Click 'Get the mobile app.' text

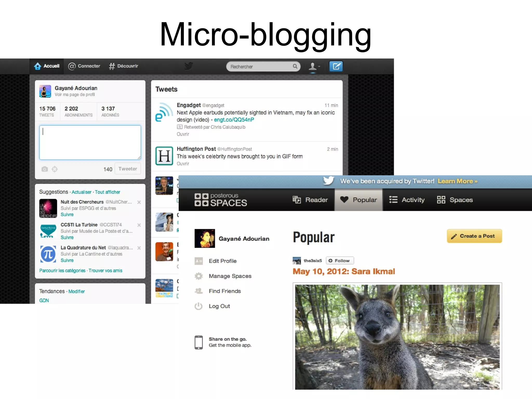[230, 345]
